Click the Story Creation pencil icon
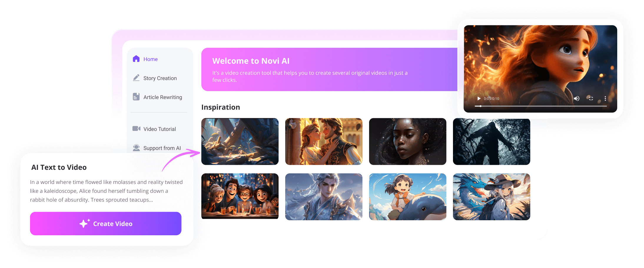This screenshot has width=644, height=268. (136, 78)
